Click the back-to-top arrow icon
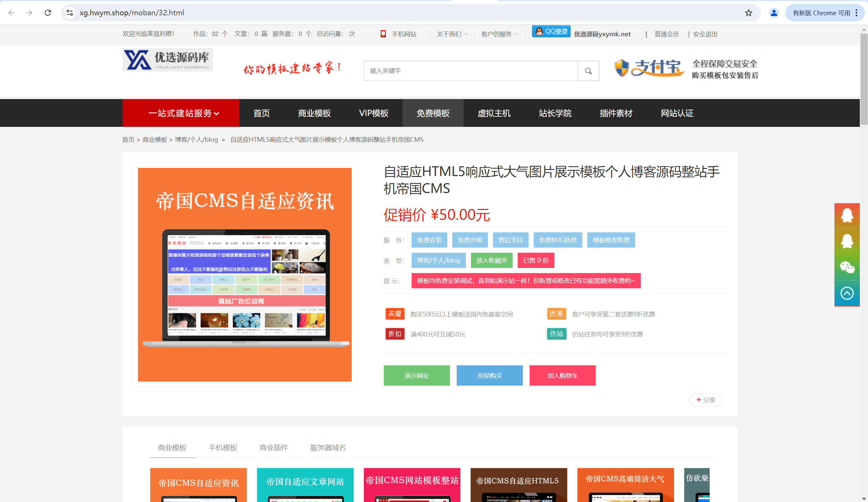The width and height of the screenshot is (868, 502). click(847, 293)
